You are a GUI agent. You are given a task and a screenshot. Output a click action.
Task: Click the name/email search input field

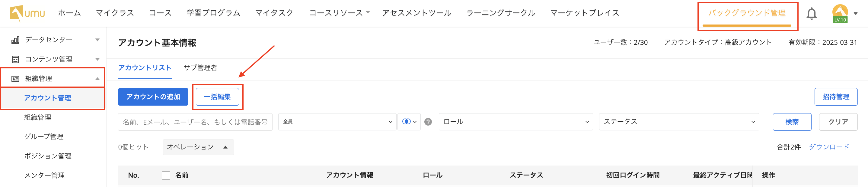point(195,122)
